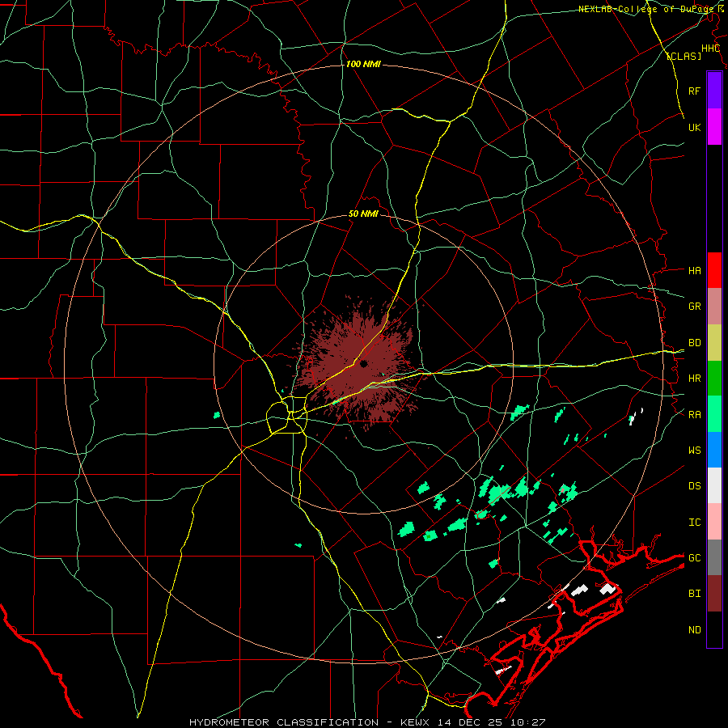This screenshot has width=728, height=728.
Task: Click the dark green HR legend swatch
Action: click(714, 379)
